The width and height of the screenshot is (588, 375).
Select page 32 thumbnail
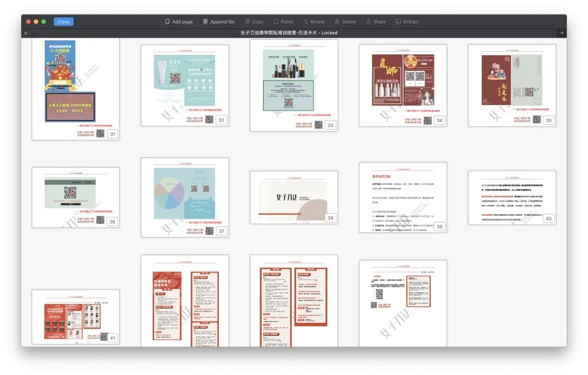tap(185, 86)
